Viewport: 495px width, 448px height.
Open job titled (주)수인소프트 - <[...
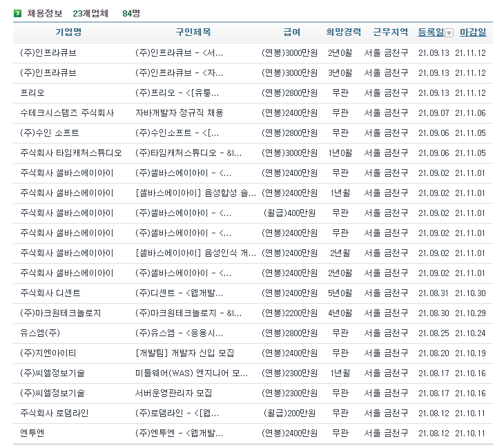[177, 133]
